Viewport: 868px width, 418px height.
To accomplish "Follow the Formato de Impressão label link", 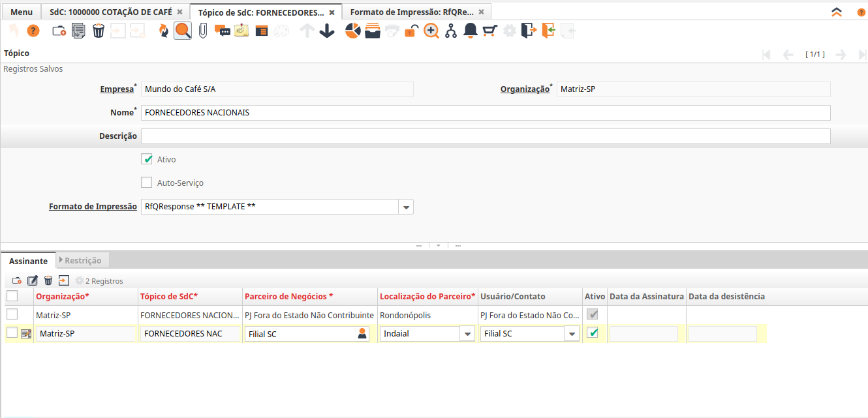I will 93,207.
